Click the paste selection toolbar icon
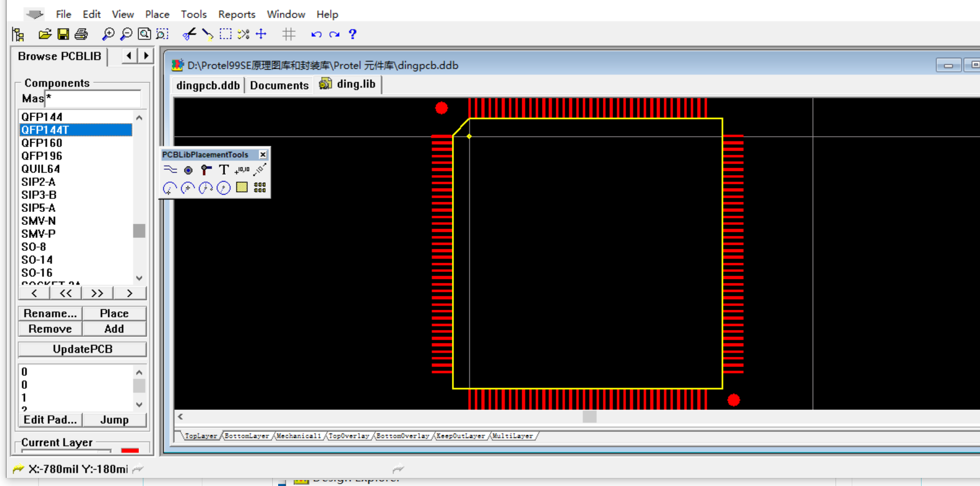This screenshot has width=980, height=486. (x=207, y=35)
